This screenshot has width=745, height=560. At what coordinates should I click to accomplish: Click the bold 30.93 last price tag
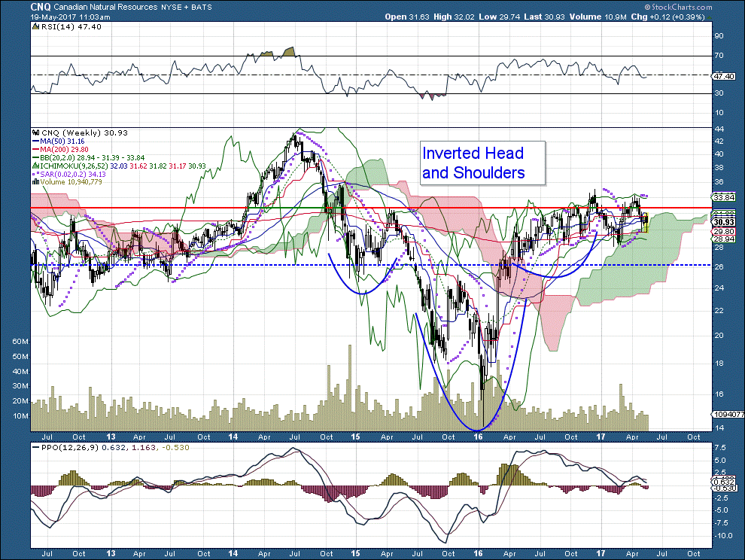tap(723, 222)
